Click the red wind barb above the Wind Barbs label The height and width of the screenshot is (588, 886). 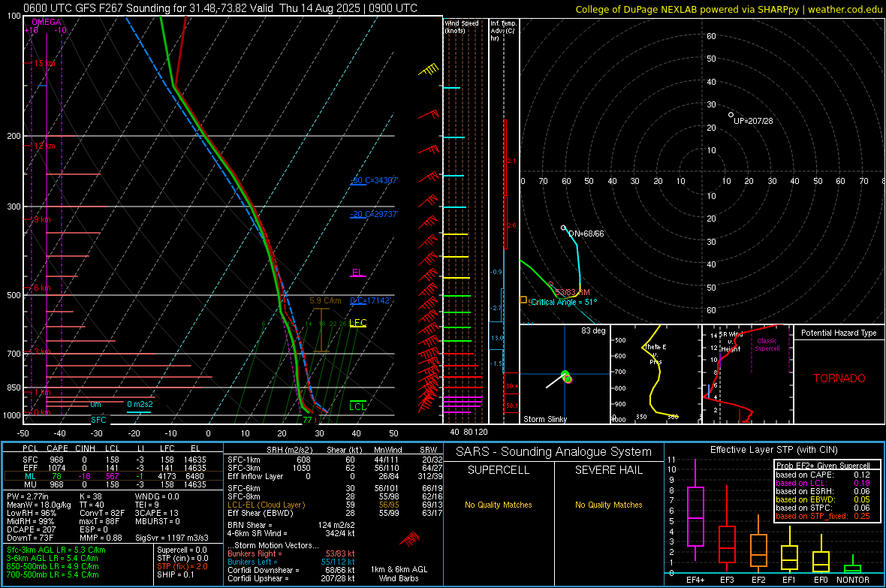[x=410, y=538]
